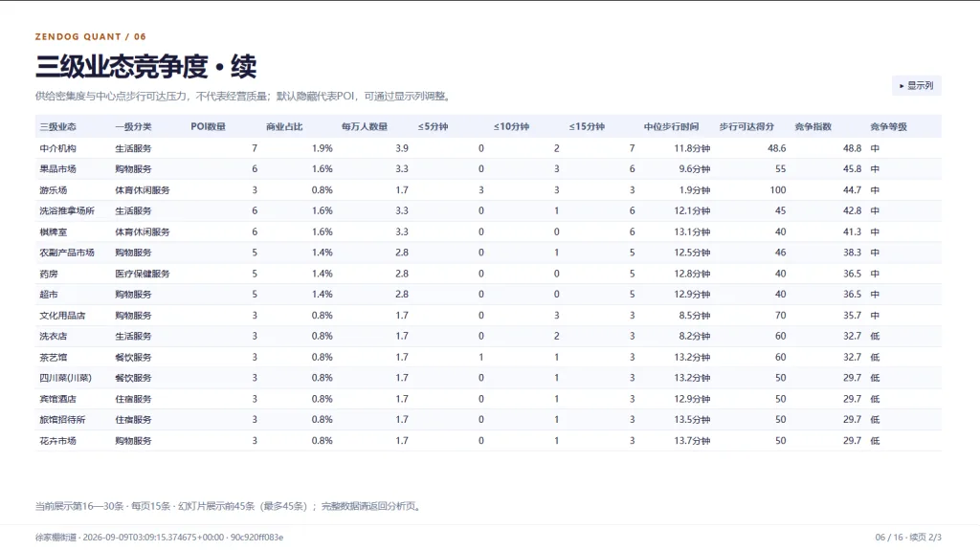Expand the 显示列 column selector
This screenshot has height=550, width=980.
click(916, 86)
